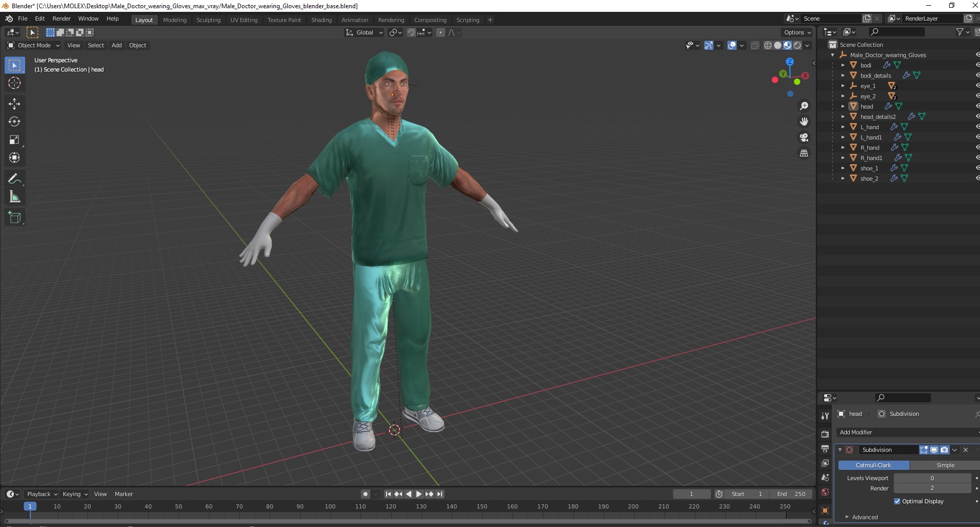Click the End frame 250 field
The height and width of the screenshot is (527, 980).
tap(792, 494)
